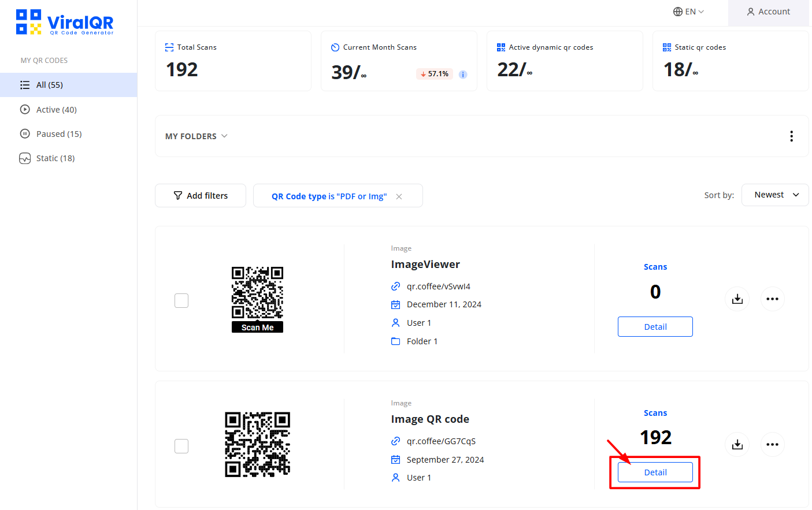Click the QR Code type "PDF or Img" filter
Viewport: 812px width, 510px height.
(329, 196)
